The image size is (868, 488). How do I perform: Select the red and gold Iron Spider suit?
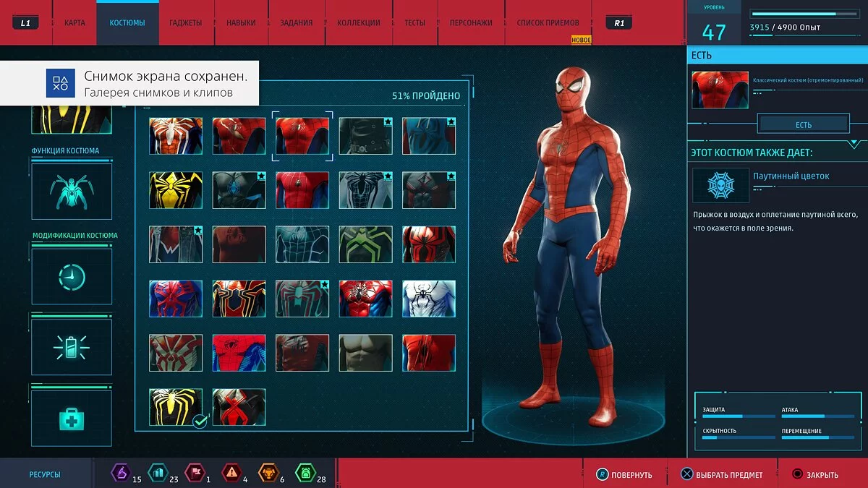click(239, 299)
